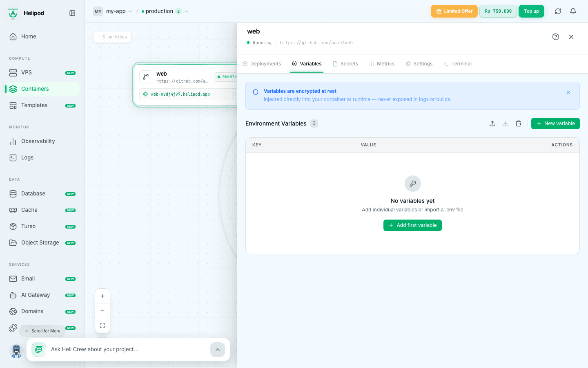588x368 pixels.
Task: Open user avatar menu
Action: tap(16, 351)
